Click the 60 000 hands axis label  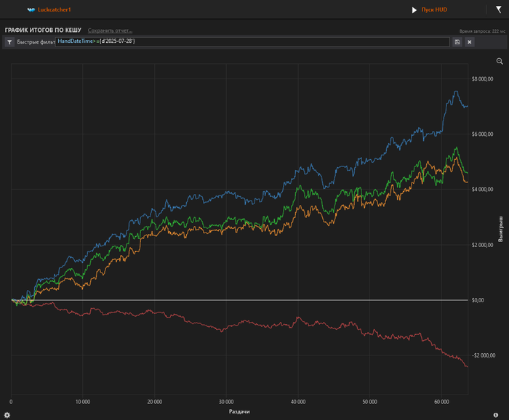[441, 402]
